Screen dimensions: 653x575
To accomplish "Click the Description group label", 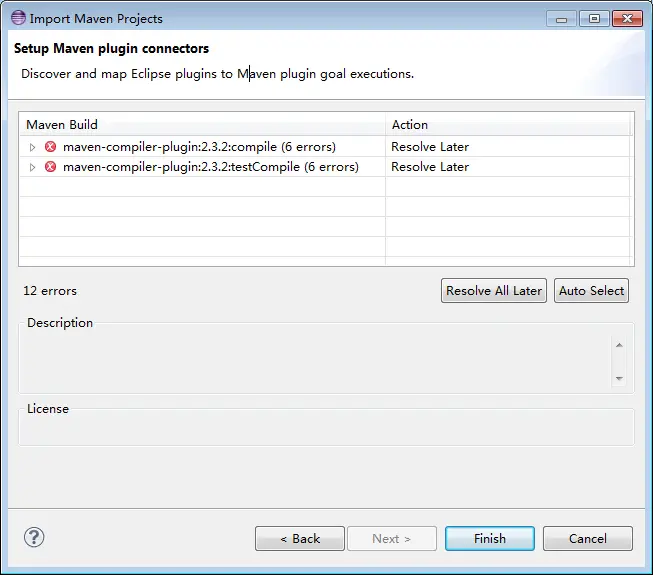I will 60,323.
